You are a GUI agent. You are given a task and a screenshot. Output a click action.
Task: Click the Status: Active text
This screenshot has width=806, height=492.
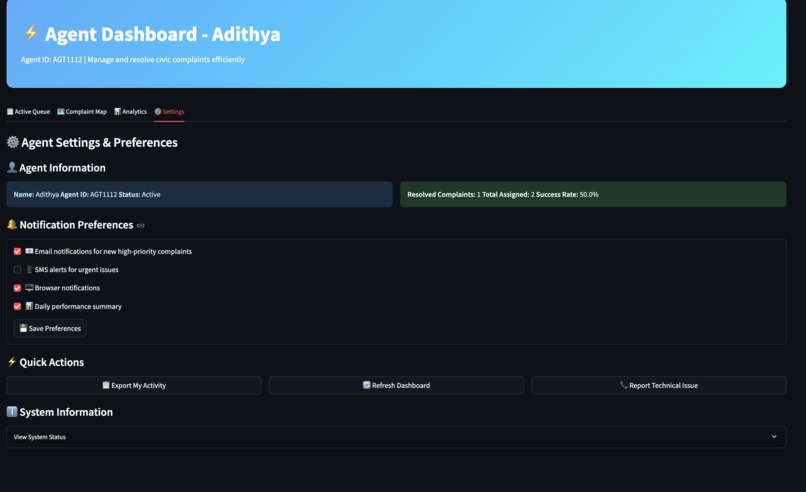coord(139,194)
